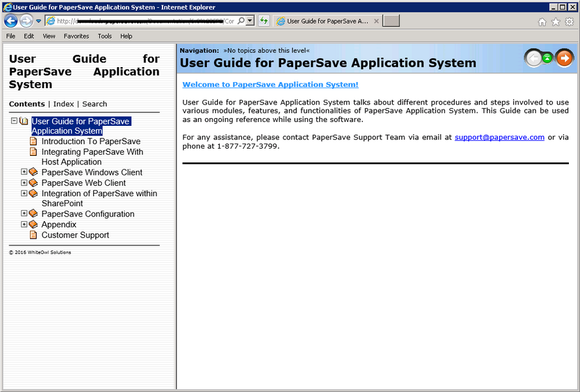The width and height of the screenshot is (580, 392).
Task: Click the green top-level navigation button
Action: 547,57
